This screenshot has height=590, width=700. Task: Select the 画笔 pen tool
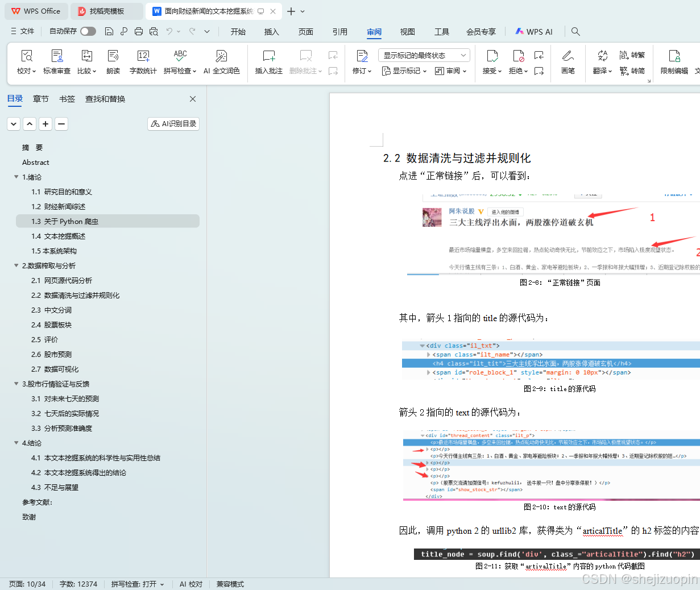pyautogui.click(x=568, y=62)
